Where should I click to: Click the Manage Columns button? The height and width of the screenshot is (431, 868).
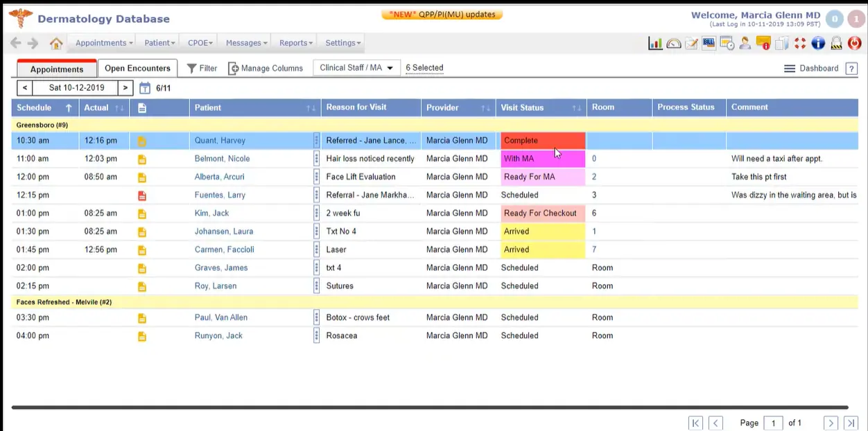(269, 68)
